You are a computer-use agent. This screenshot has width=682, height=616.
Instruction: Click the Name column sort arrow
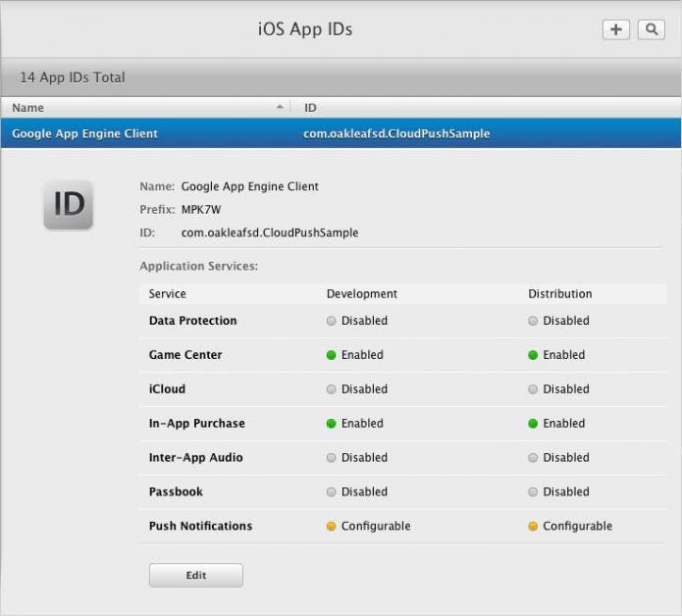pyautogui.click(x=280, y=107)
